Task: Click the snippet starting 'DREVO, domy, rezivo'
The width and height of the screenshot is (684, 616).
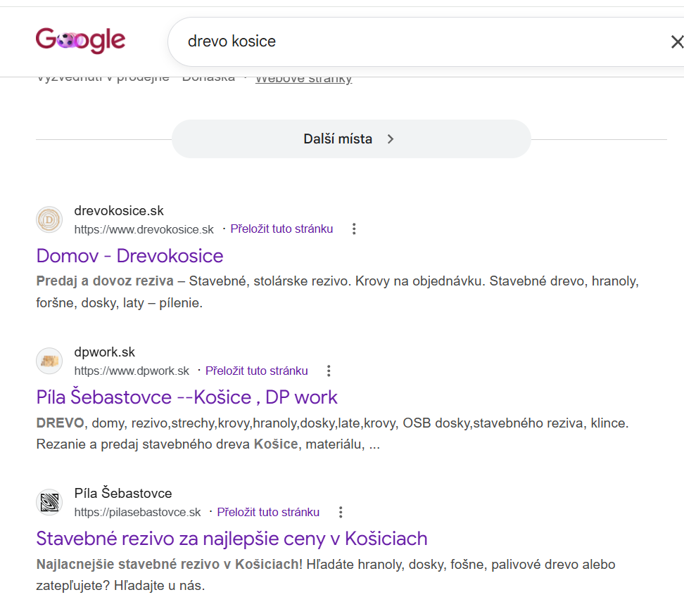Action: click(332, 433)
